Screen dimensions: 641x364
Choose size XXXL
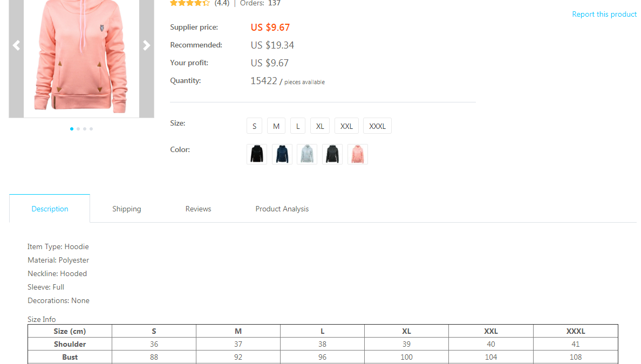pos(377,126)
